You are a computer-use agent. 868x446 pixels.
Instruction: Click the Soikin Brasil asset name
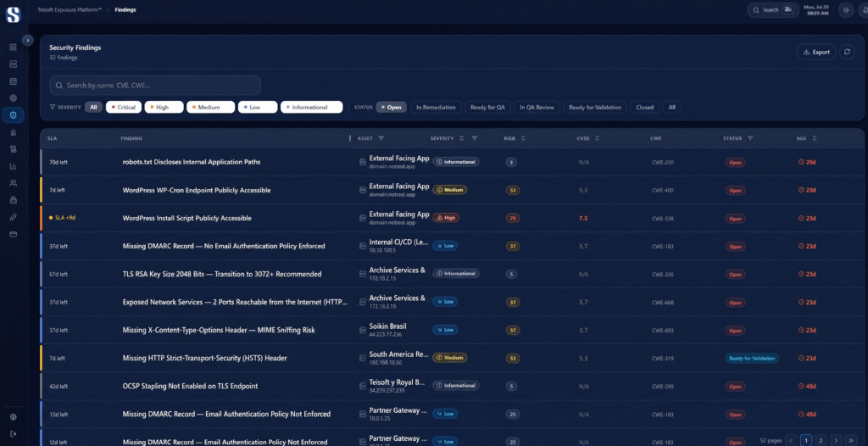[387, 326]
